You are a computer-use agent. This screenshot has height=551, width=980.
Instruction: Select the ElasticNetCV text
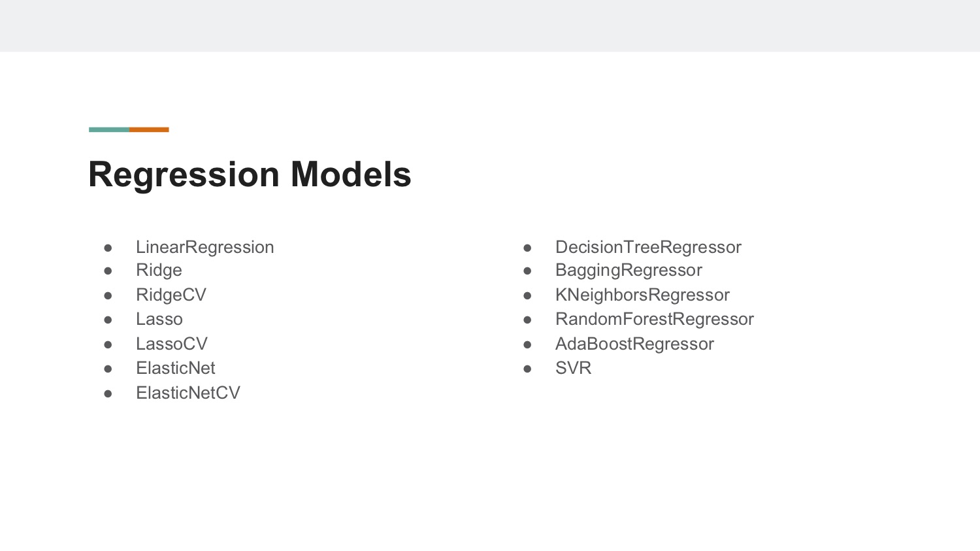coord(188,393)
